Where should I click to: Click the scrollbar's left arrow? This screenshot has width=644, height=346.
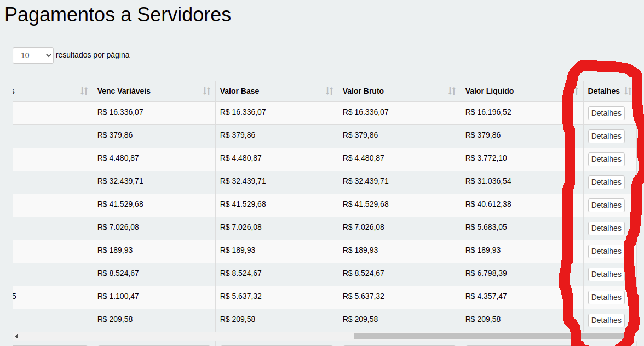[16, 336]
